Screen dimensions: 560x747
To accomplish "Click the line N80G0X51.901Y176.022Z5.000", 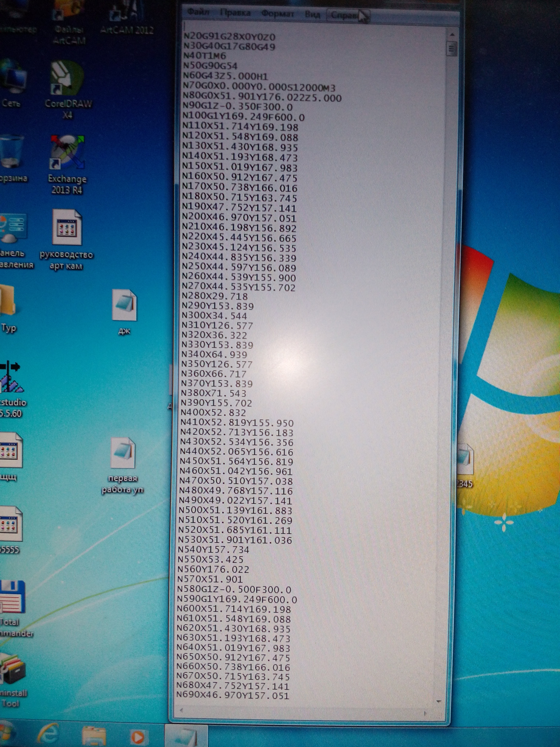I will coord(262,97).
